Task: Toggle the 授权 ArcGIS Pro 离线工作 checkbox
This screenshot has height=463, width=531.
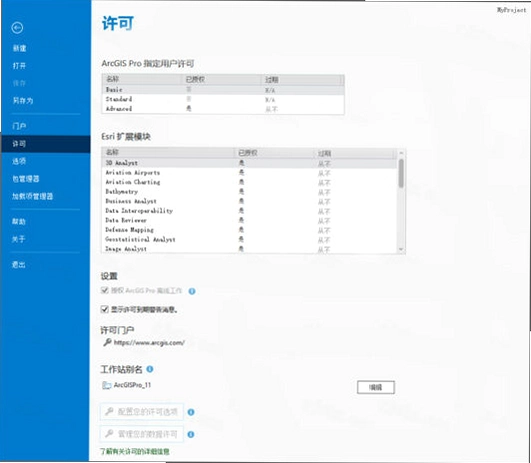Action: pyautogui.click(x=105, y=290)
